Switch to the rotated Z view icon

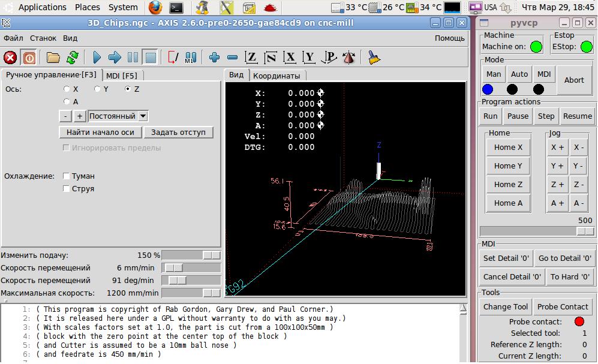(x=270, y=58)
